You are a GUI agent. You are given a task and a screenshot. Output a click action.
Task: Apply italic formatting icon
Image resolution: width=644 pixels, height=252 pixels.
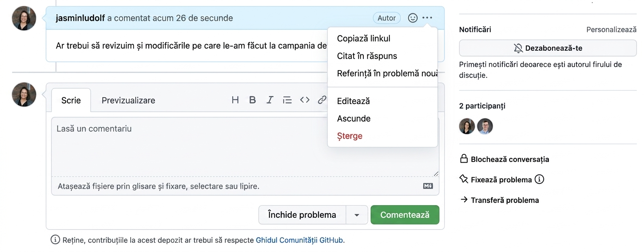pyautogui.click(x=270, y=100)
